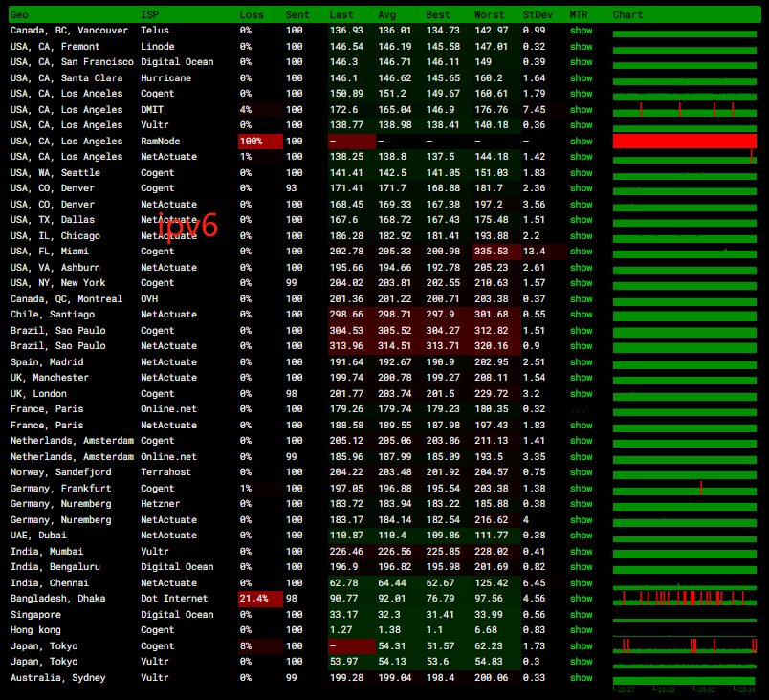
Task: Open MTR for Miami Cogent row
Action: (x=582, y=252)
